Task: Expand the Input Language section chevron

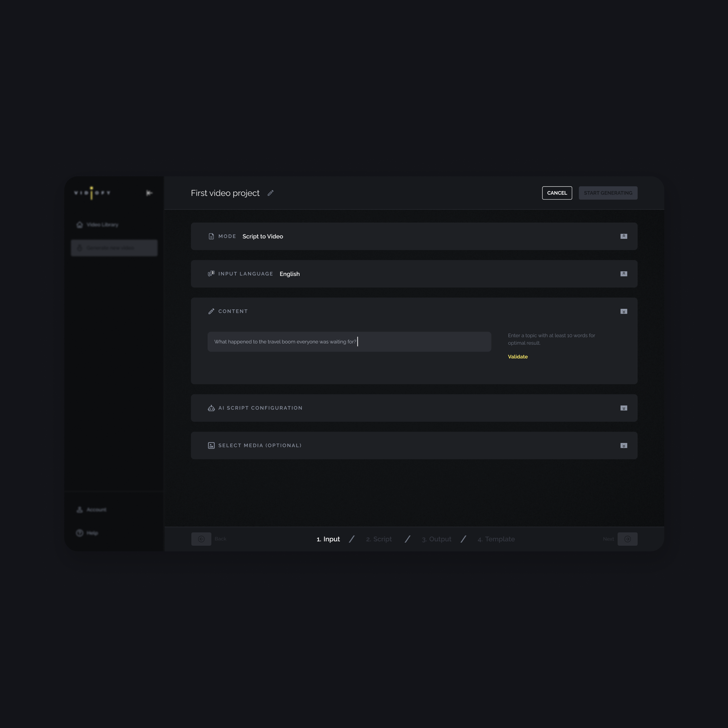Action: coord(624,274)
